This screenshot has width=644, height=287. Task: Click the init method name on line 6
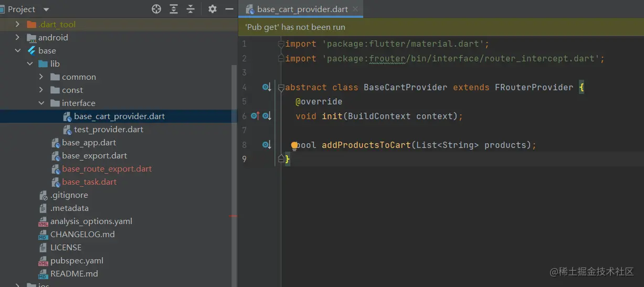pyautogui.click(x=332, y=116)
